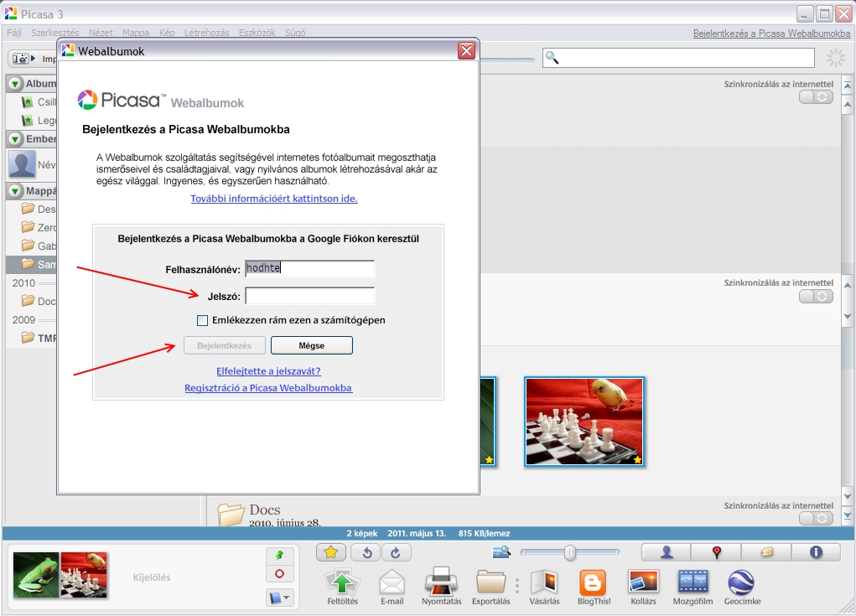Click the Geocímke Google Earth icon
This screenshot has height=616, width=856.
coord(740,582)
